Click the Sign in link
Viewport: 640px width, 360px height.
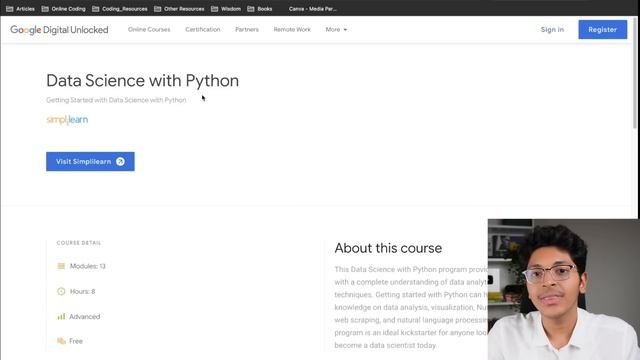552,29
